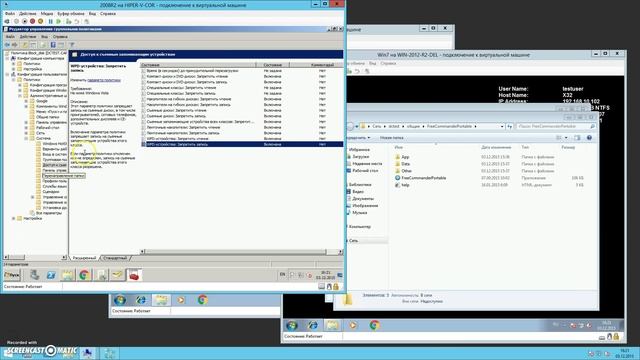640x360 pixels.
Task: Click Chrome icon on middle background VM taskbar
Action: click(x=202, y=300)
